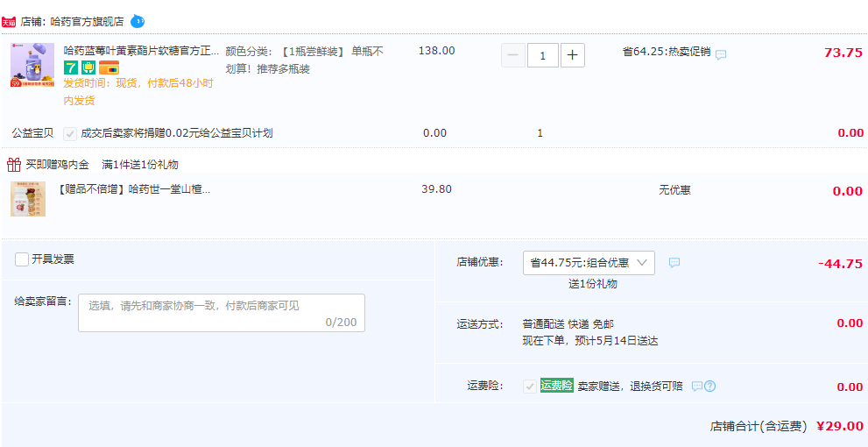This screenshot has height=447, width=868.
Task: Click the green 7-day return icon
Action: coord(71,68)
